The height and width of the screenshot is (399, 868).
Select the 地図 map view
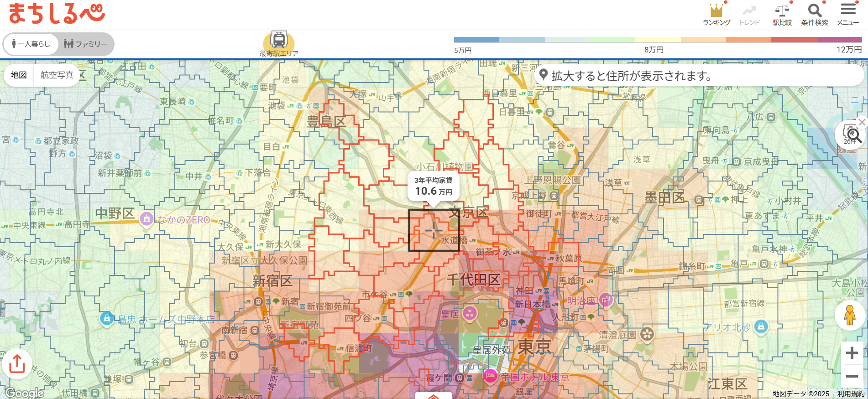(19, 75)
